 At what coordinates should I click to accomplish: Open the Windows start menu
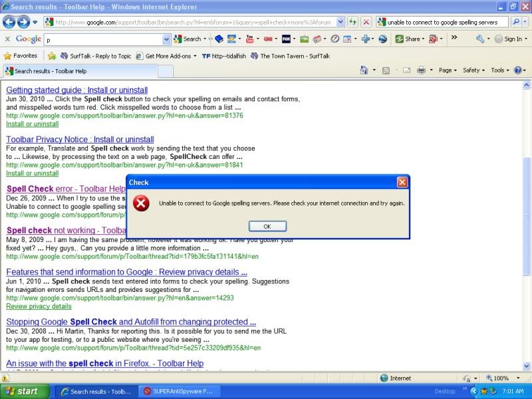[x=25, y=391]
